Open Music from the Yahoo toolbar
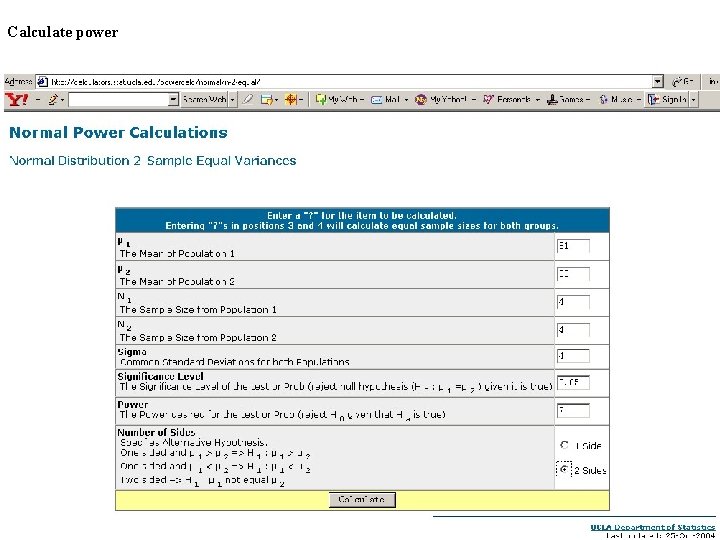Screen dimensions: 720x540 [x=619, y=99]
